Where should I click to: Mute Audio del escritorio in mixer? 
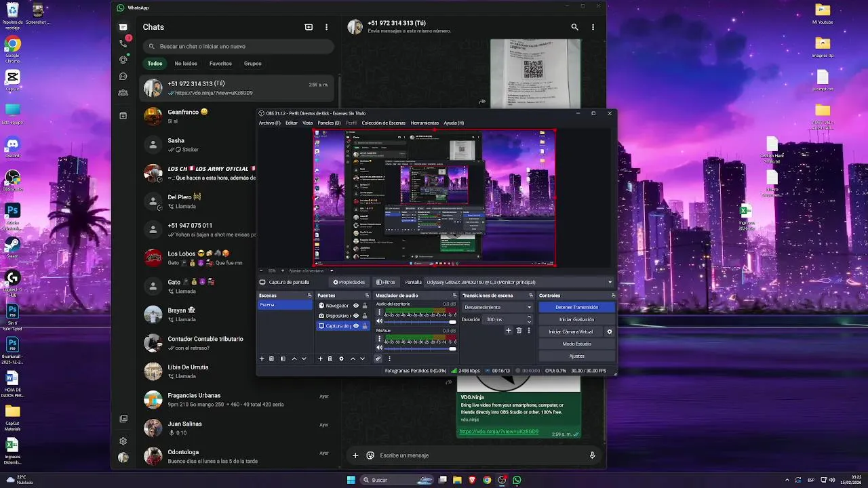[x=380, y=321]
